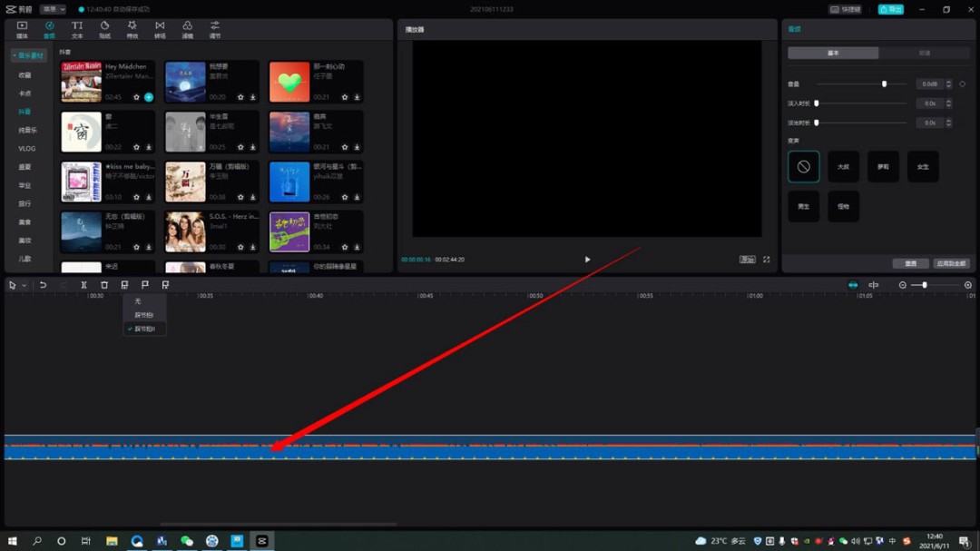Click the undo arrow in timeline toolbar

[43, 285]
